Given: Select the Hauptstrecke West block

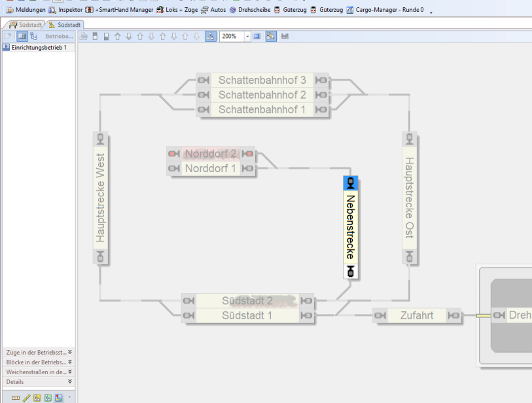Looking at the screenshot, I should click(100, 198).
